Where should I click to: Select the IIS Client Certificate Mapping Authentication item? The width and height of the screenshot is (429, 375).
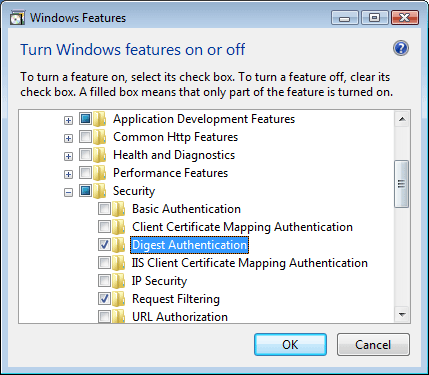pos(250,263)
